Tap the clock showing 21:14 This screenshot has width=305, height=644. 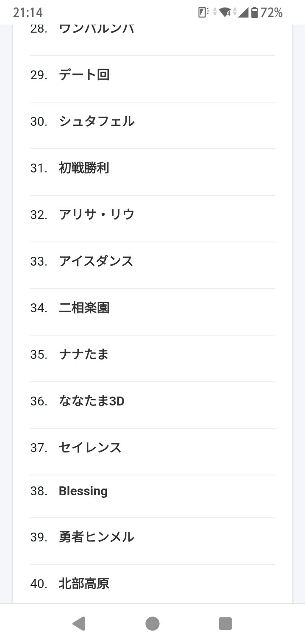pos(28,13)
